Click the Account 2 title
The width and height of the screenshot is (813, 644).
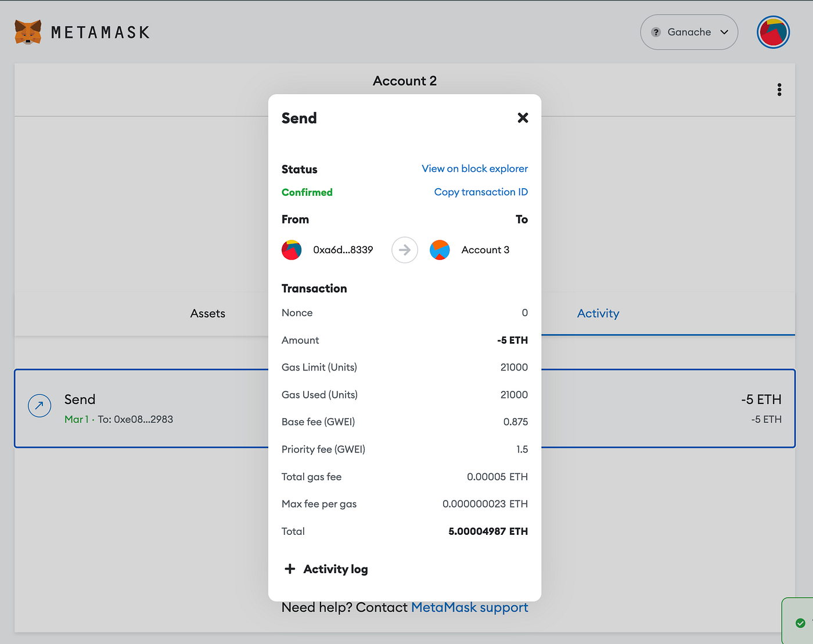[x=405, y=81]
